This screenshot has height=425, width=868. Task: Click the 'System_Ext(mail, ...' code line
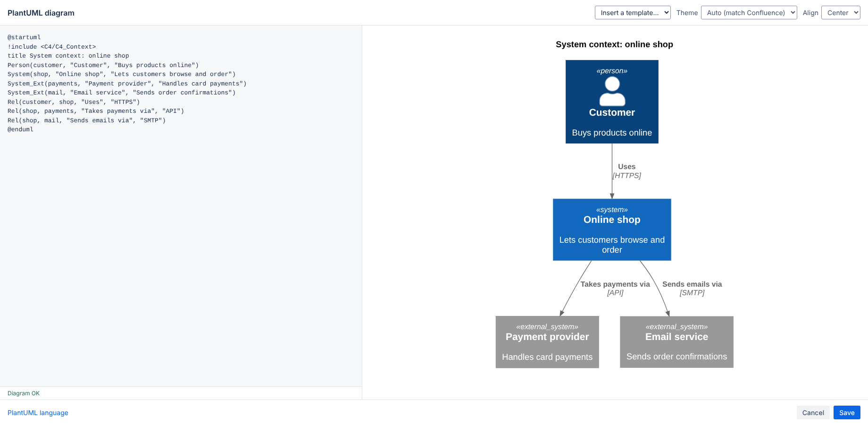click(122, 93)
